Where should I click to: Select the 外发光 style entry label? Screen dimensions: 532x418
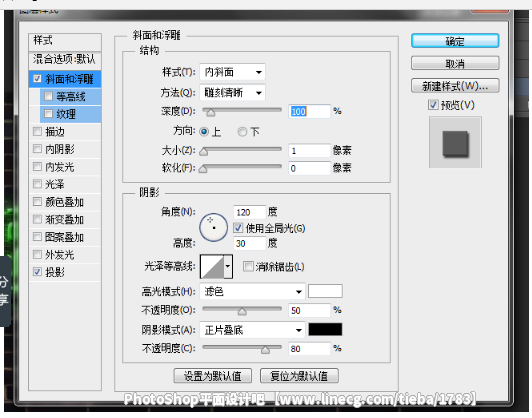tap(60, 254)
